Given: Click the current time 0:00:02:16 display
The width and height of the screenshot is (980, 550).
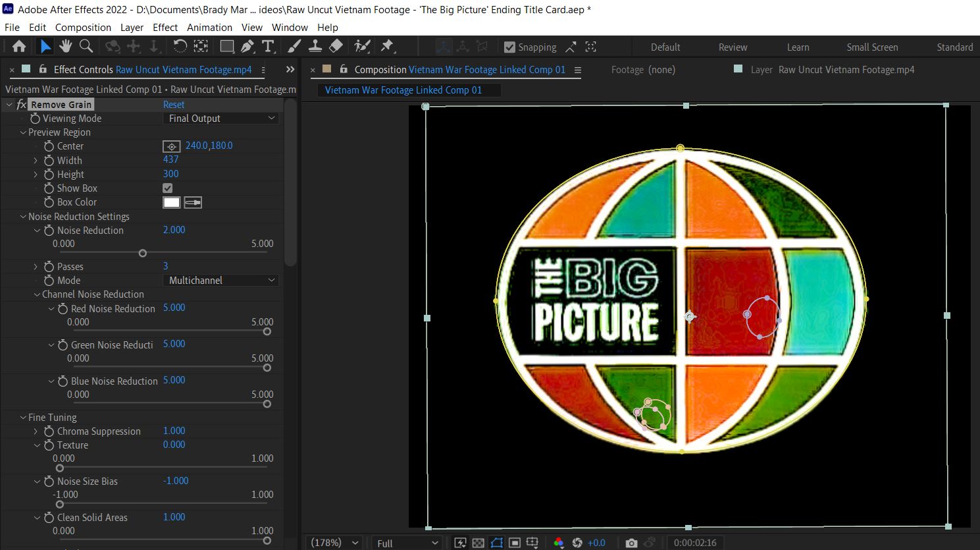Looking at the screenshot, I should click(695, 543).
